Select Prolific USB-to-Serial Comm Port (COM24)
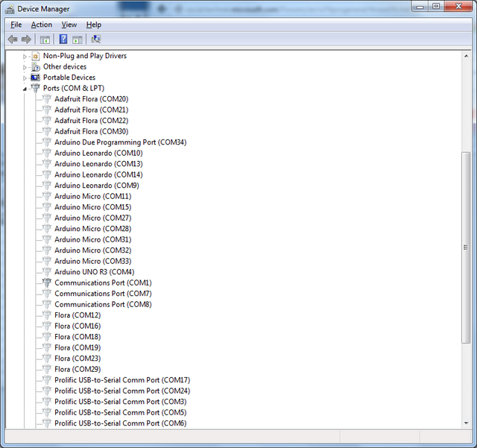The height and width of the screenshot is (448, 477). (122, 391)
